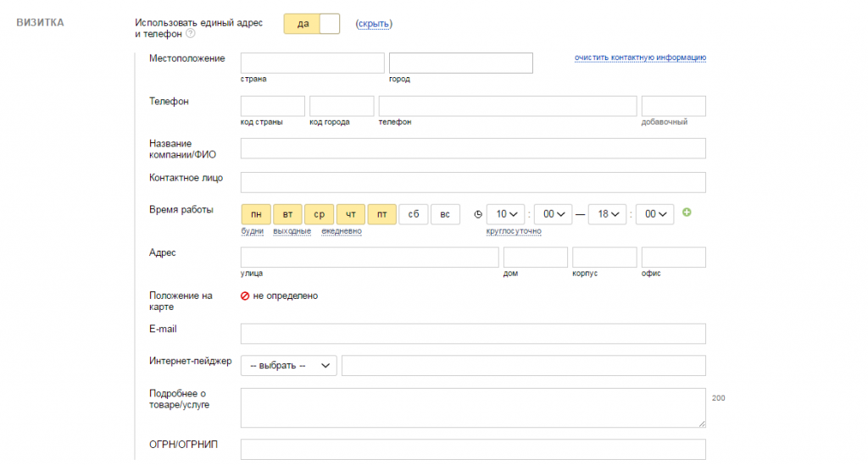Open the start hour dropdown showing 10
This screenshot has height=465, width=868.
(505, 214)
